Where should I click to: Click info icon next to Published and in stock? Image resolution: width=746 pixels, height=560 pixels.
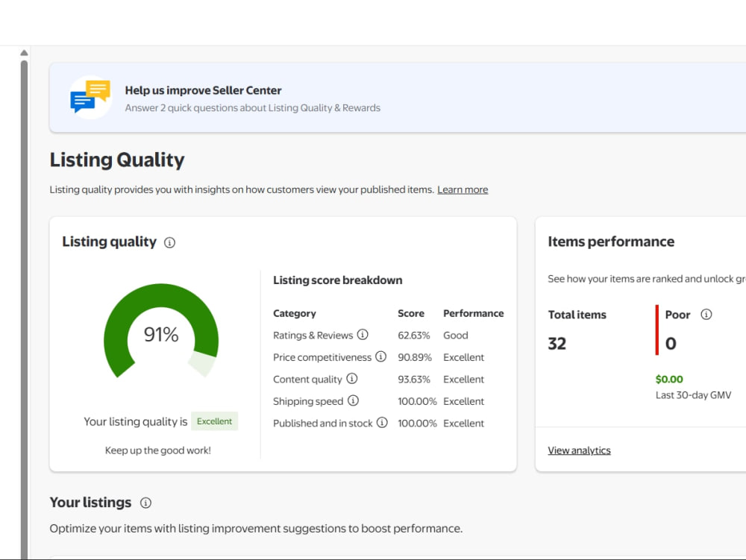(x=382, y=422)
